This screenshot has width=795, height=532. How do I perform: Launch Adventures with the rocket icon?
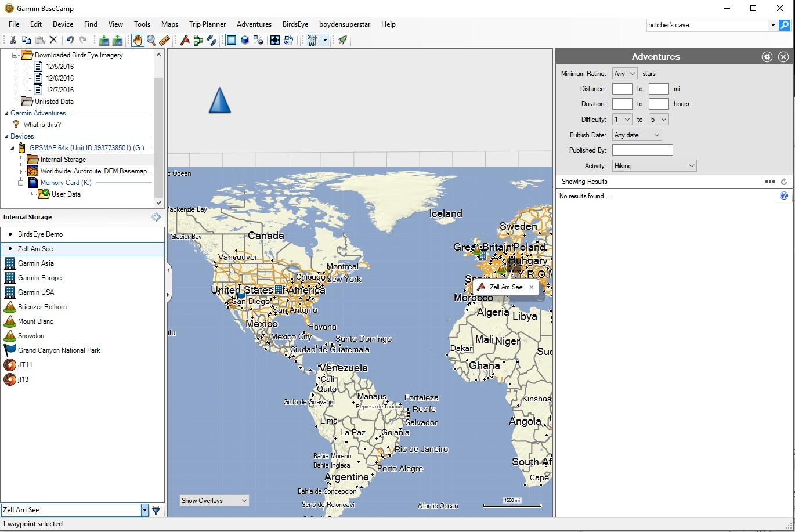tap(342, 40)
